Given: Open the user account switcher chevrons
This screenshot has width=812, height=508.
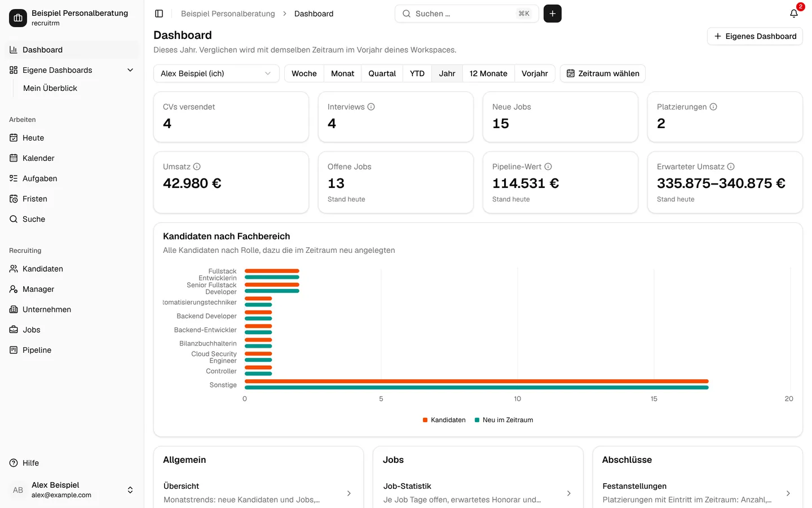Looking at the screenshot, I should point(130,490).
